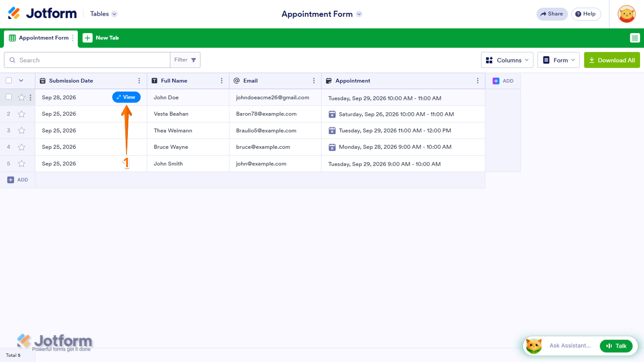Click the plus icon for New Tab
644x362 pixels.
(88, 38)
